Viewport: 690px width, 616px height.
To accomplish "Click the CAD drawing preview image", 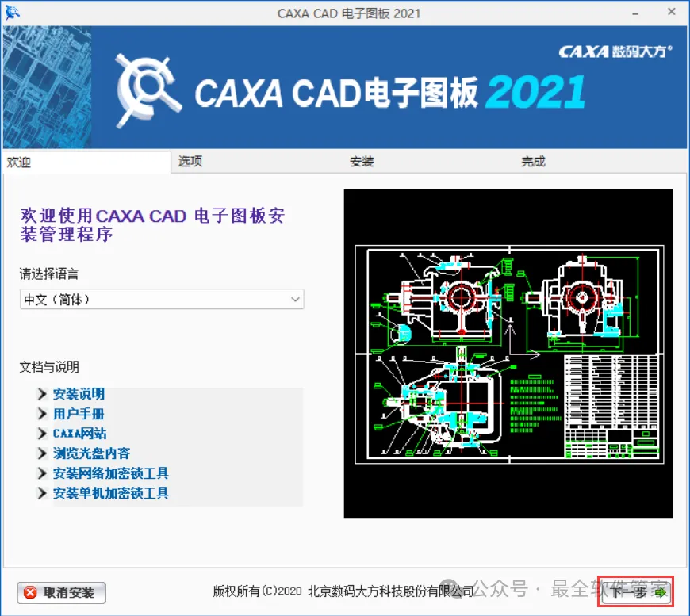I will (x=508, y=354).
